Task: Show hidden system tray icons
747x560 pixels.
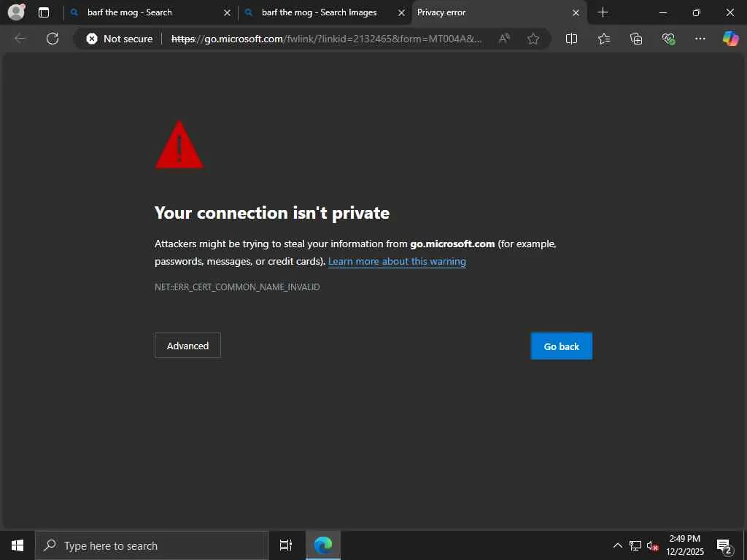Action: (617, 545)
